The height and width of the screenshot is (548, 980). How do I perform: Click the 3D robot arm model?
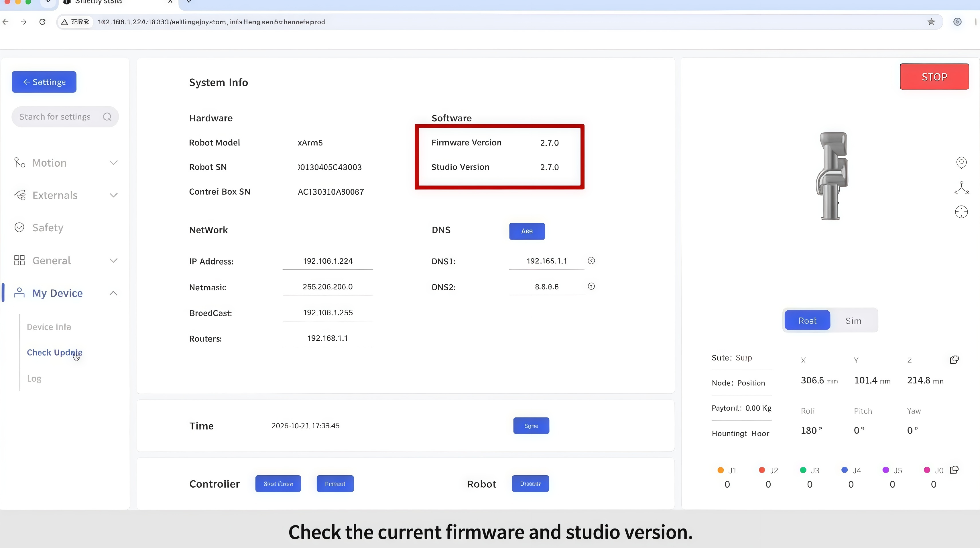click(x=833, y=176)
